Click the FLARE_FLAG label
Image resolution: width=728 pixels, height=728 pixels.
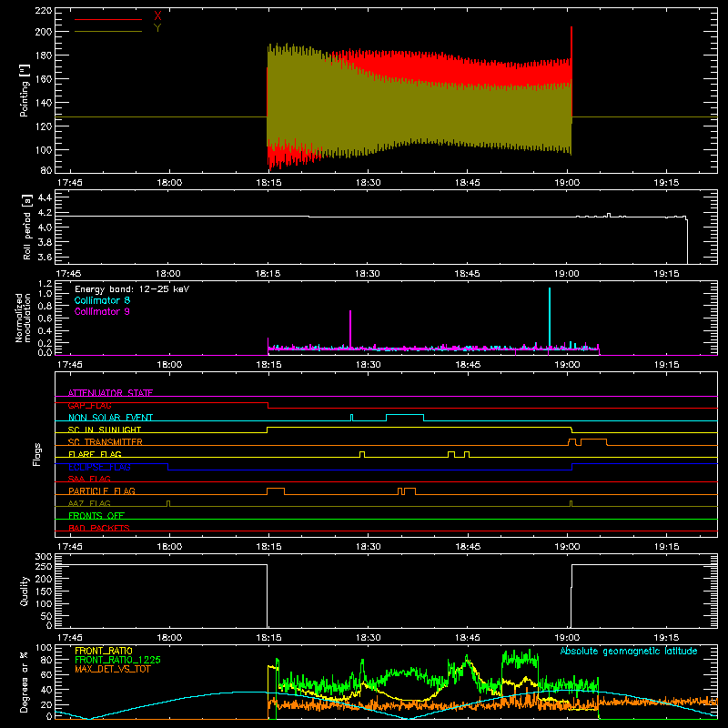click(95, 454)
